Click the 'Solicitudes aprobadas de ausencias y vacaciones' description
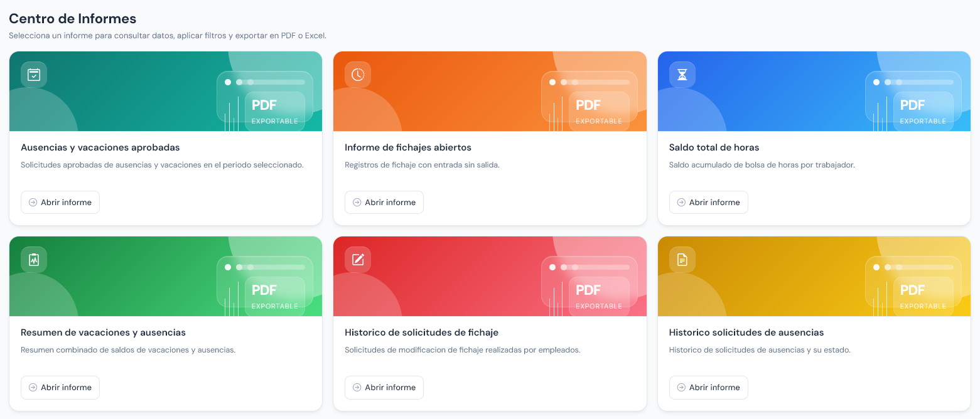Viewport: 980px width, 419px height. pyautogui.click(x=162, y=165)
